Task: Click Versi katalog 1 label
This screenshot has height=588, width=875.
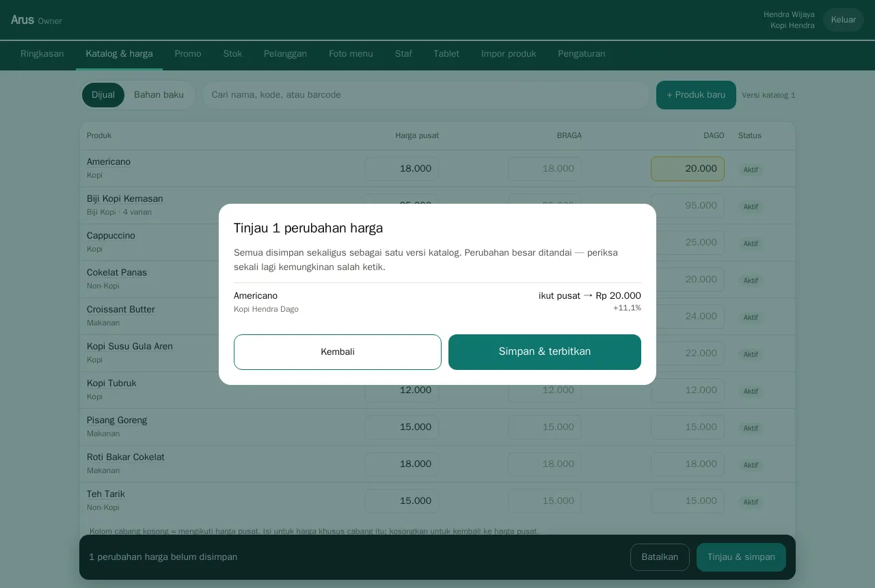Action: coord(768,95)
